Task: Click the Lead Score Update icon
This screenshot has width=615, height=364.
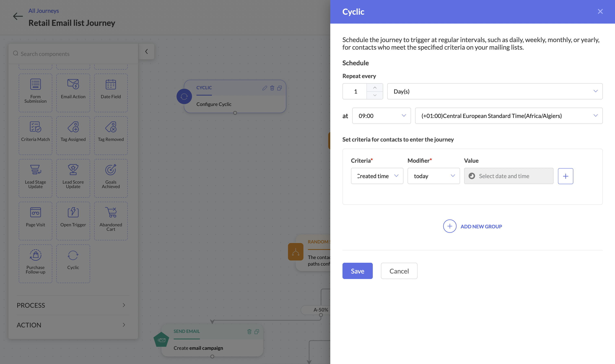Action: point(73,170)
